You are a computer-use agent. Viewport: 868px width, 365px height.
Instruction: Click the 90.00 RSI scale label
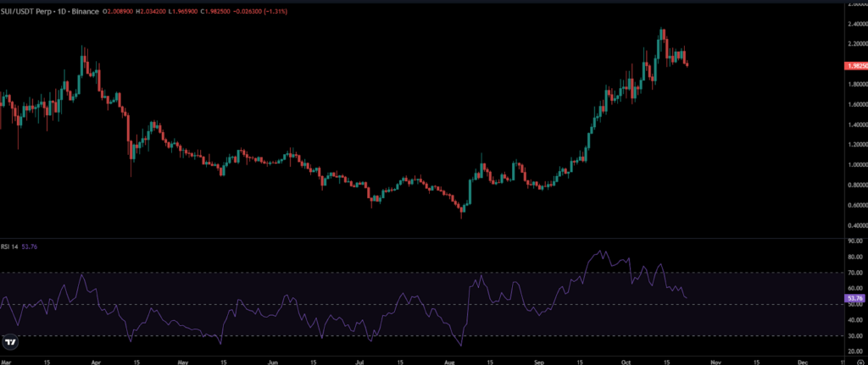tap(856, 241)
